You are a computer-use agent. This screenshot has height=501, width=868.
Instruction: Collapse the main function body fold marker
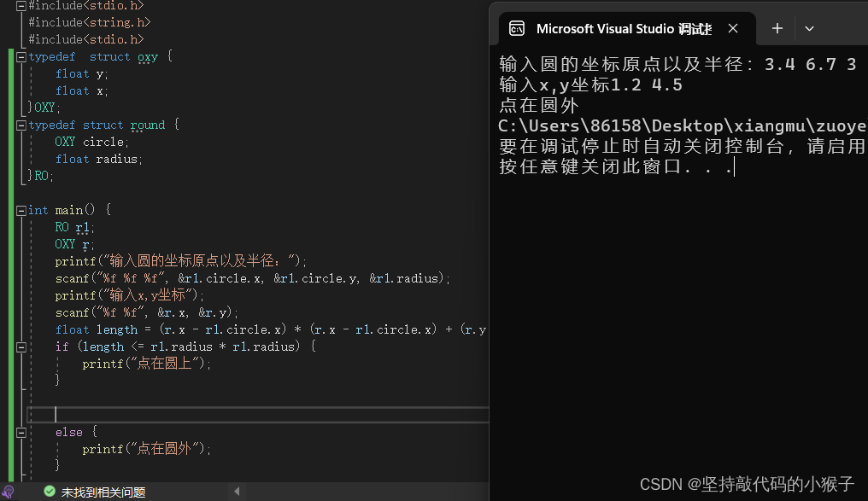click(x=20, y=209)
